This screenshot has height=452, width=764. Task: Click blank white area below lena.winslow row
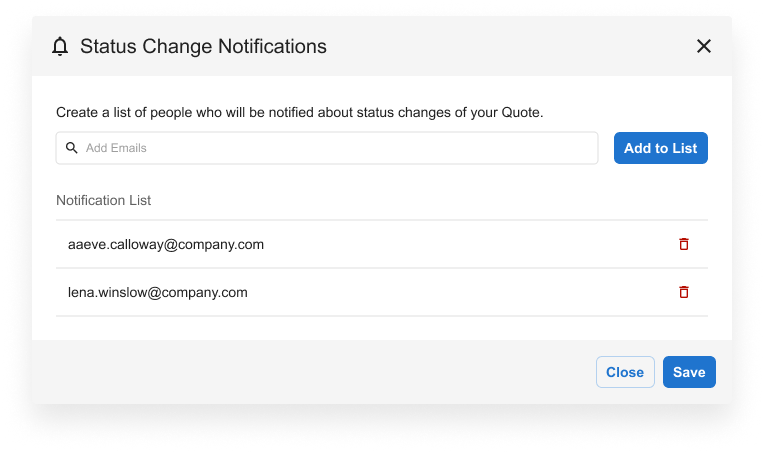coord(380,328)
